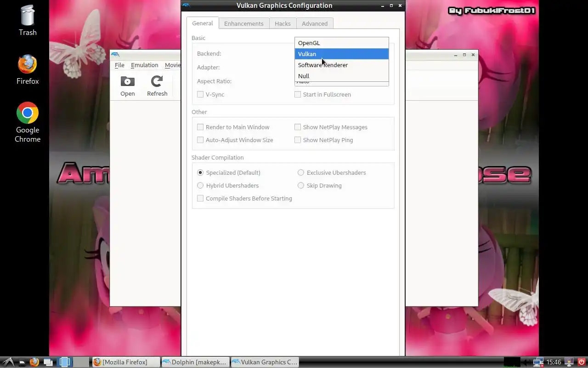Switch to Mozilla Firefox taskbar window

pyautogui.click(x=126, y=362)
